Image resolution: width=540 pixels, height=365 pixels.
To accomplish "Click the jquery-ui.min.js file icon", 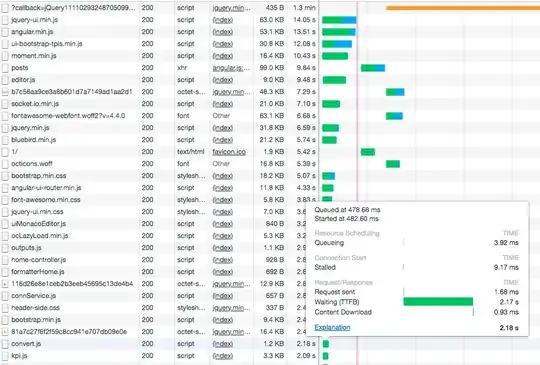I will click(x=5, y=20).
